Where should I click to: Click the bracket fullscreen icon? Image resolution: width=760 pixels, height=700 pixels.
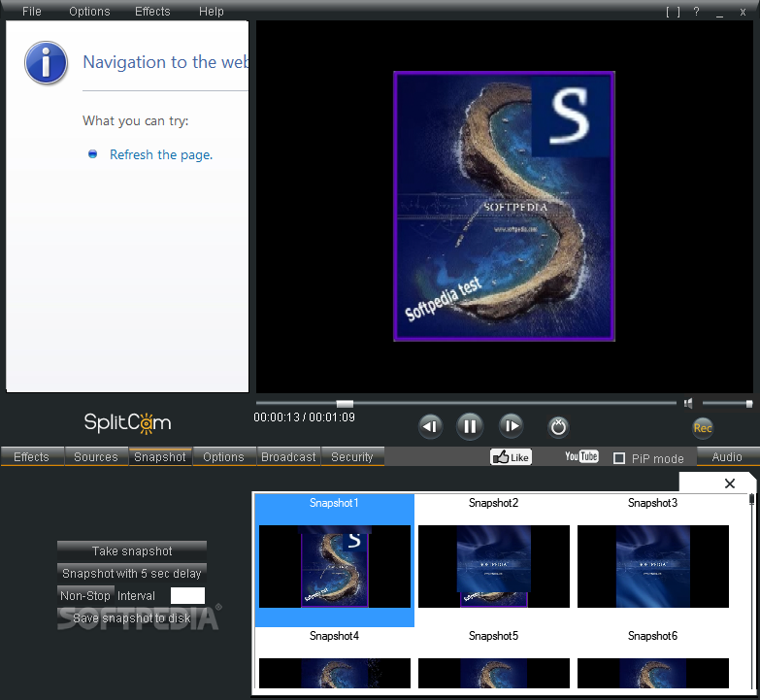tap(673, 12)
